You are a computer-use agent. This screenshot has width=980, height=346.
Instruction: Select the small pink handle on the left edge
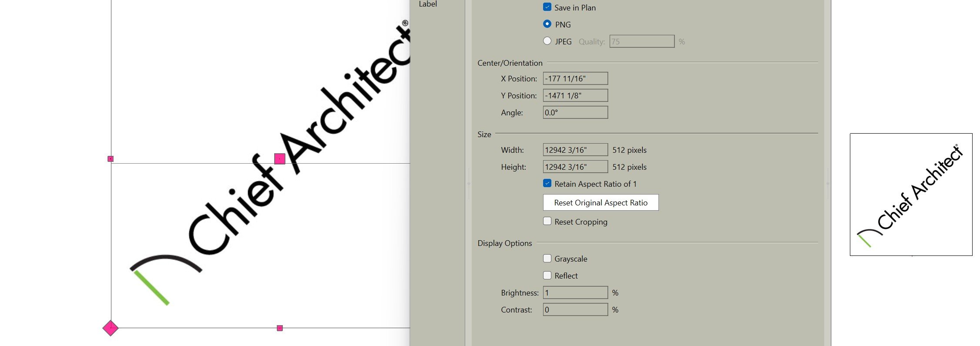coord(111,159)
